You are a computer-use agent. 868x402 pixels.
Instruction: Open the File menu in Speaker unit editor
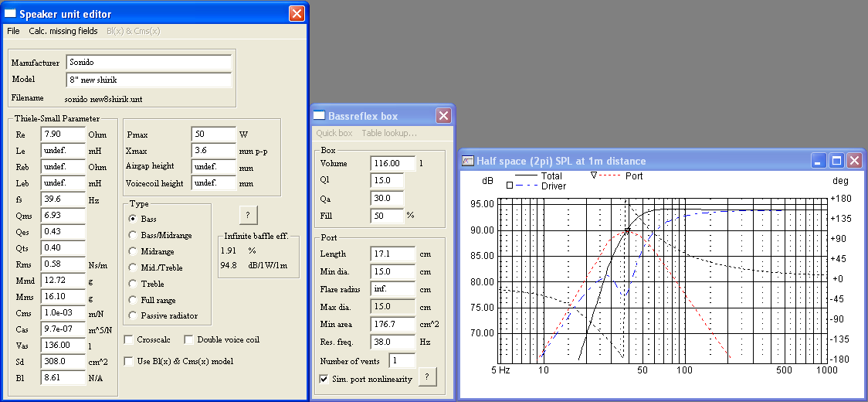tap(13, 31)
